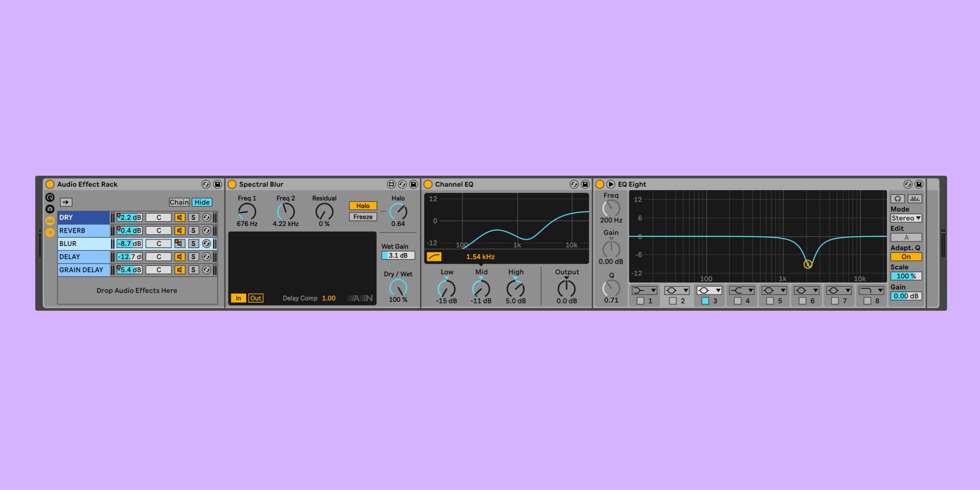
Task: Toggle EQ Eight spectrum analyzer icon
Action: (x=915, y=199)
